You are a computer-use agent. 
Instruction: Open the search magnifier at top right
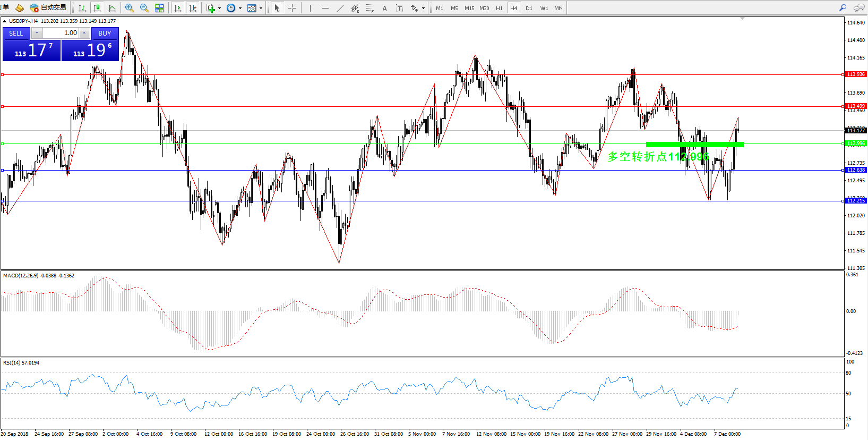click(x=843, y=8)
